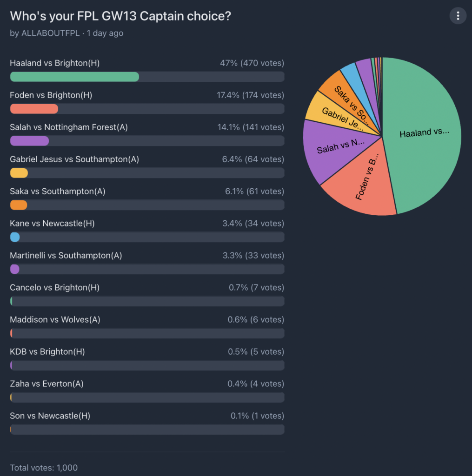Click Kane vs Newcastle(H) poll row
This screenshot has height=476, width=472.
[x=52, y=224]
